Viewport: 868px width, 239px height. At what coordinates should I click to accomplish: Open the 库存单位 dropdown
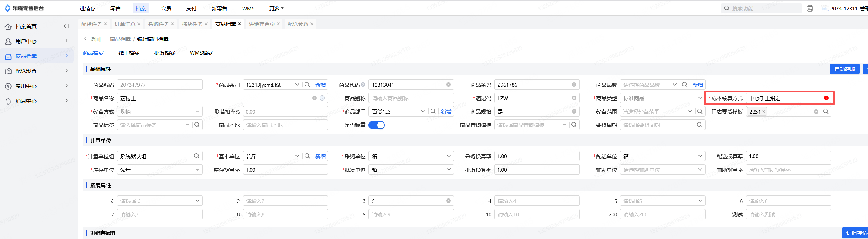[160, 169]
